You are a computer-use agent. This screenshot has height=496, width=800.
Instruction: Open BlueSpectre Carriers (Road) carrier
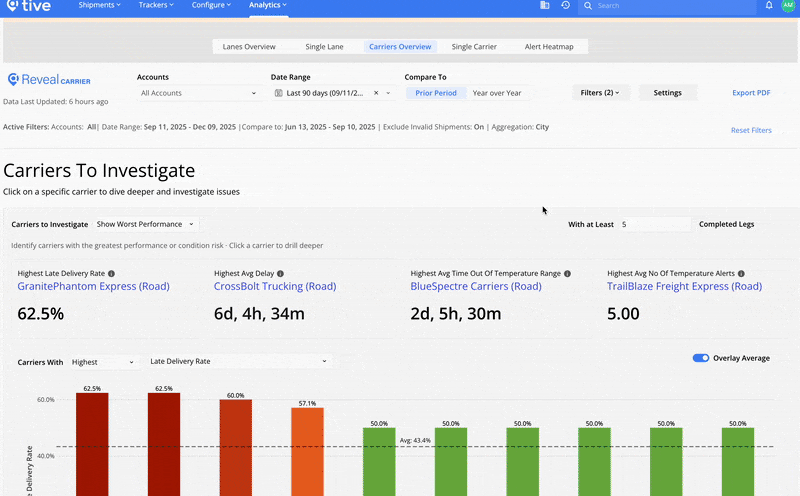[x=476, y=286]
